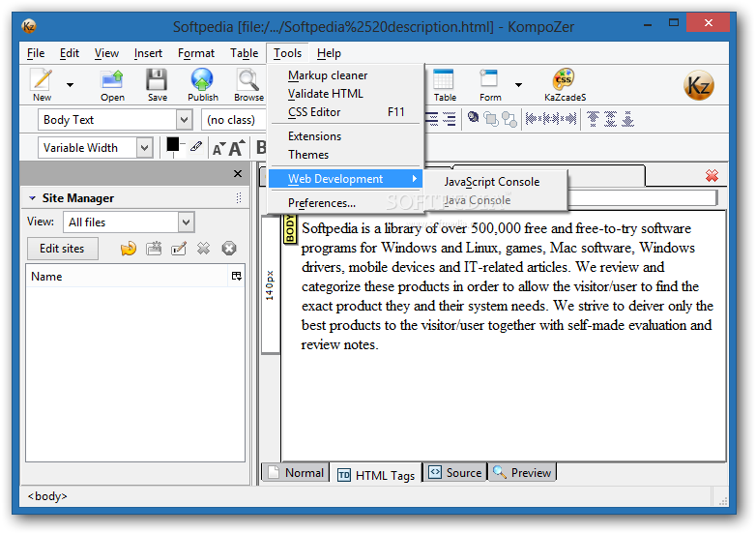Align content left with arrows icon
This screenshot has width=756, height=534.
coord(534,118)
